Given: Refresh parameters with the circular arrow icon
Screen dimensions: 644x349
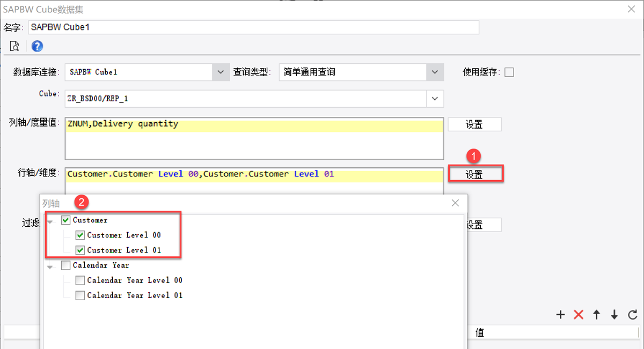Looking at the screenshot, I should point(633,315).
